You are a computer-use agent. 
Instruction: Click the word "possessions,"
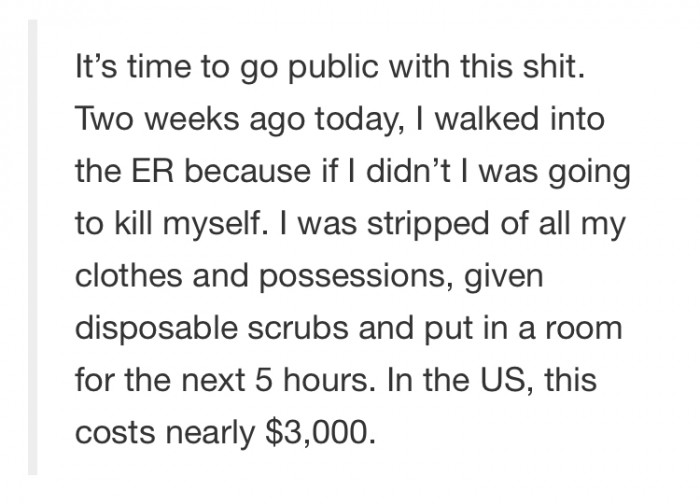pos(354,277)
